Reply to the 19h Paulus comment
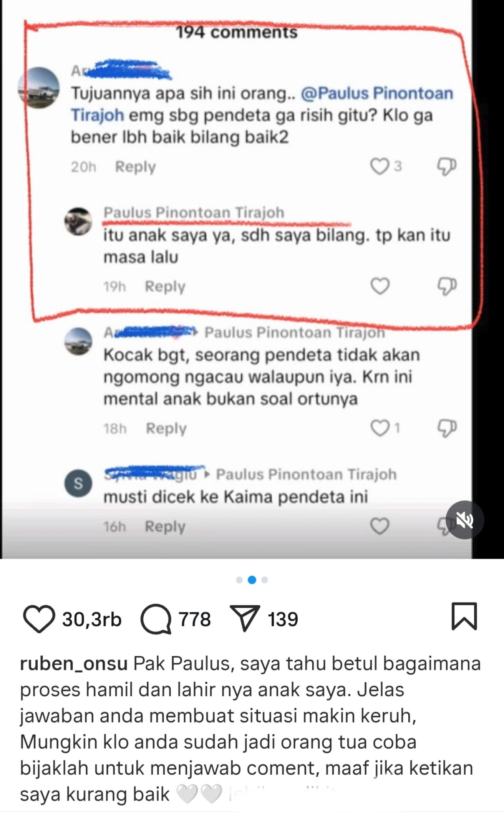504x820 pixels. click(165, 286)
